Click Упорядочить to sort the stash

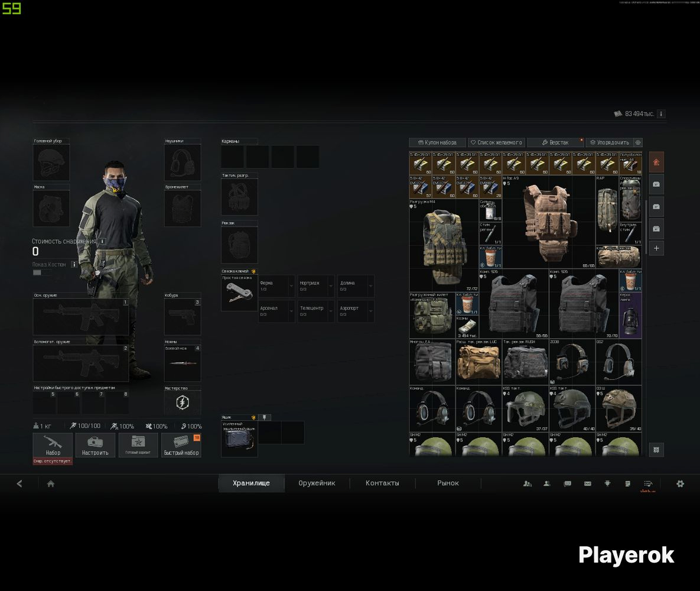(x=610, y=142)
